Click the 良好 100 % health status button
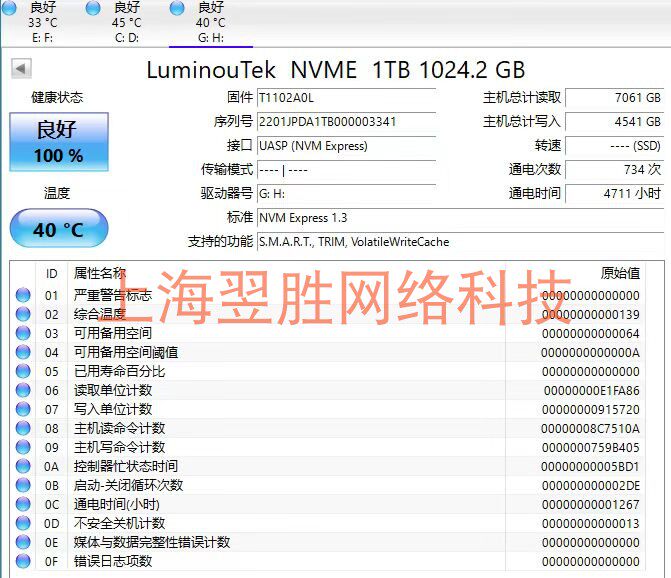The width and height of the screenshot is (671, 578). (x=59, y=142)
